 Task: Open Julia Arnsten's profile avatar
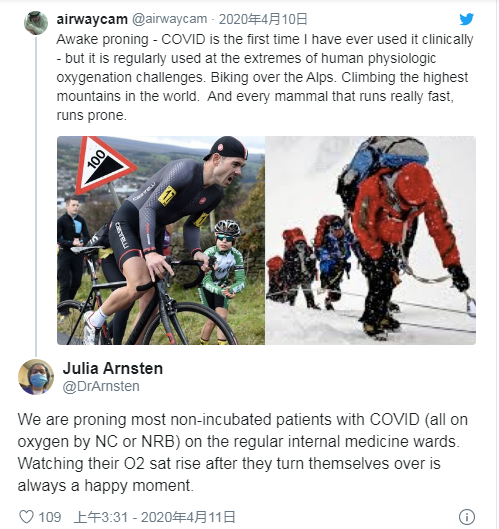(x=36, y=377)
